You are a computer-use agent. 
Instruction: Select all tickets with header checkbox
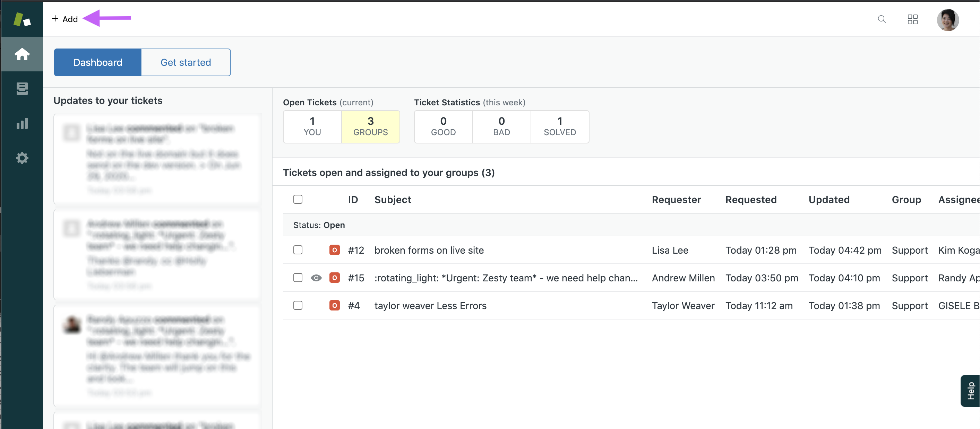point(298,199)
